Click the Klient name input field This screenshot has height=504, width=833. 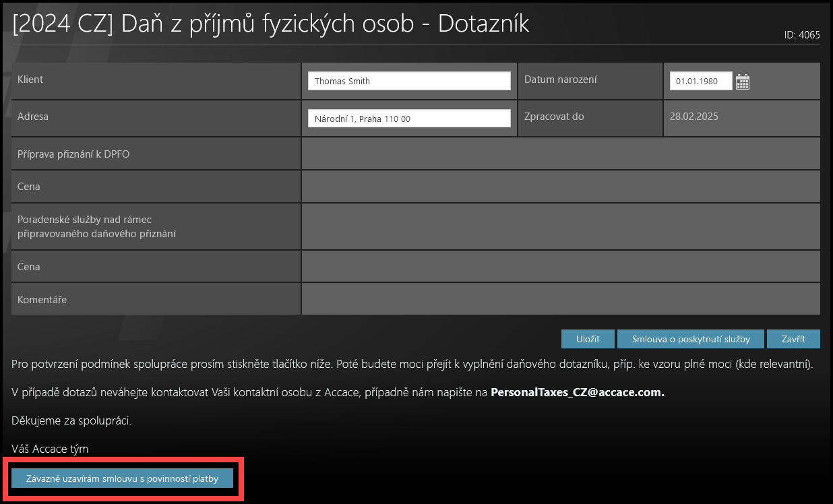coord(409,81)
